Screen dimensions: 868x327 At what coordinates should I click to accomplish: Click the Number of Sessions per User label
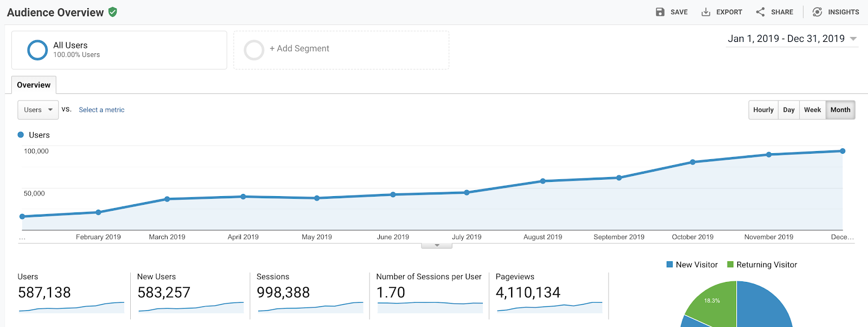[429, 276]
